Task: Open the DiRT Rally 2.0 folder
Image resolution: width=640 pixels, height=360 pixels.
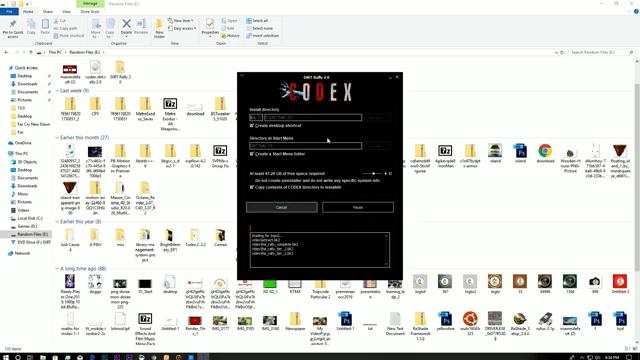Action: (x=120, y=72)
